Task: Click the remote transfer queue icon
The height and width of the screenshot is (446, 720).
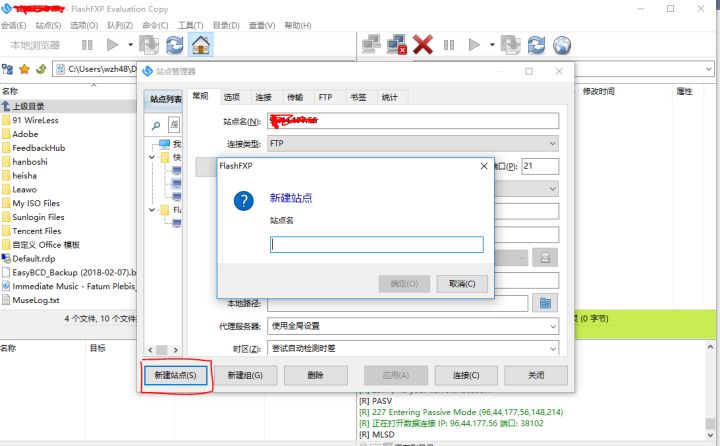Action: [x=511, y=45]
